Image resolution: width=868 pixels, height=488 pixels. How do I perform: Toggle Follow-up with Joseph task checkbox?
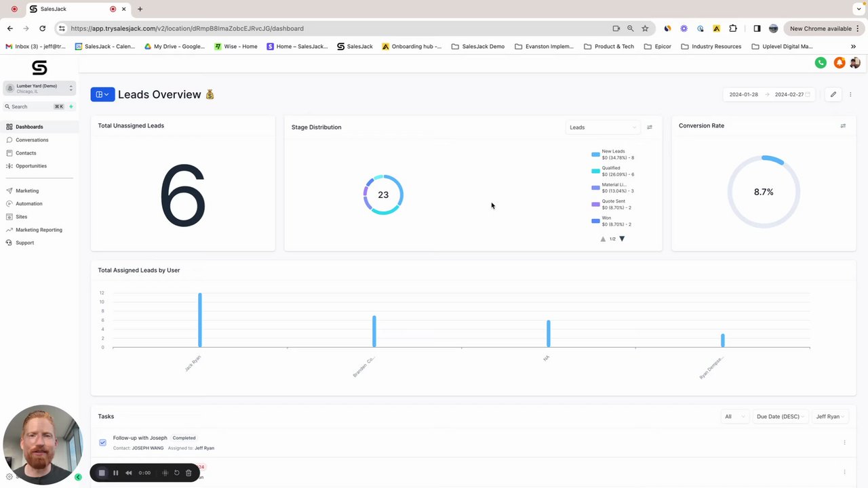pyautogui.click(x=102, y=443)
